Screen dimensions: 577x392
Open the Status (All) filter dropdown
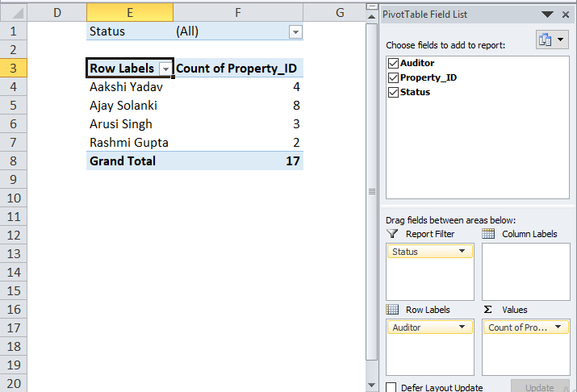[x=295, y=32]
